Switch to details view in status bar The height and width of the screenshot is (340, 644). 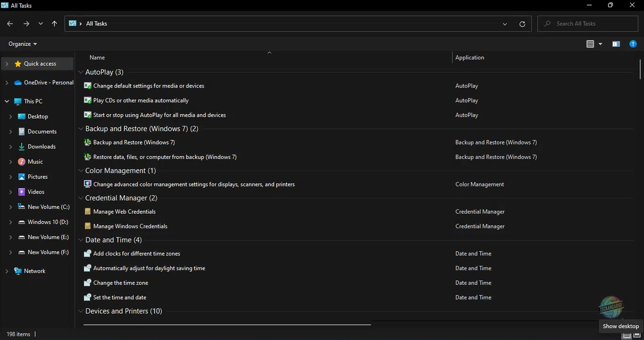tap(627, 335)
